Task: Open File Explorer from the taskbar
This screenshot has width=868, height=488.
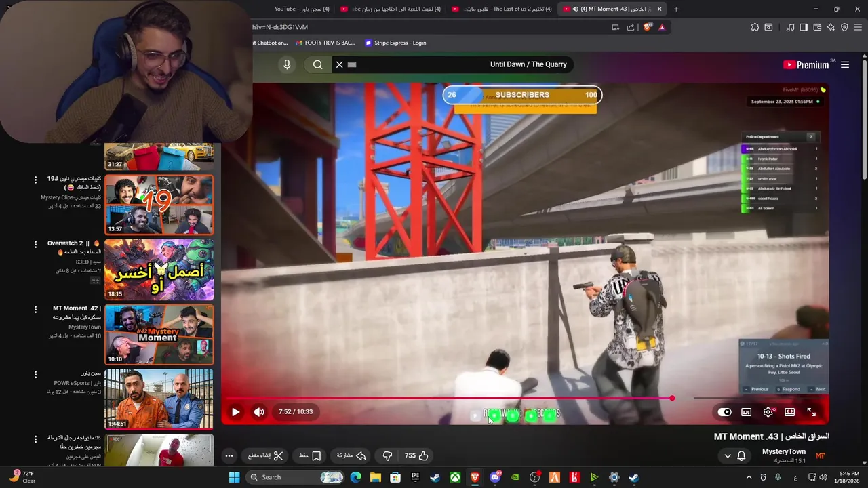Action: point(376,477)
